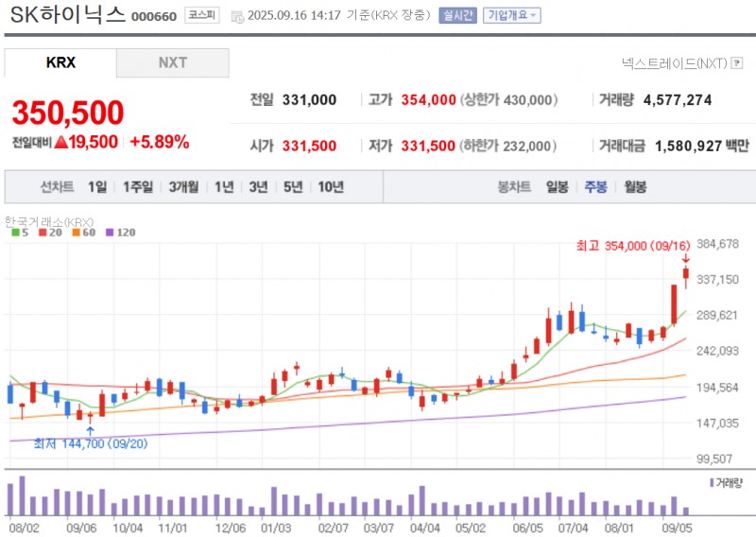
Task: Click the help icon beside 넥스트레이드(NXT)
Action: (x=737, y=63)
